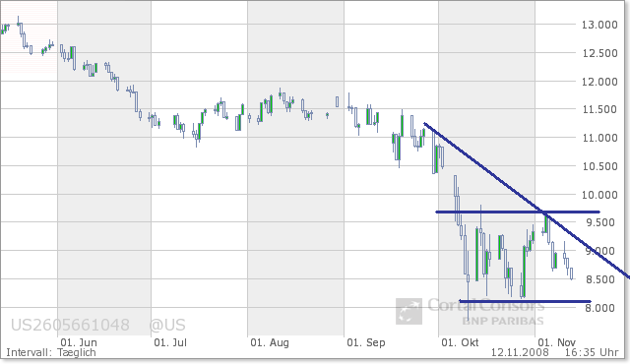The height and width of the screenshot is (364, 630).
Task: Select the 01. Jun date label
Action: [x=79, y=342]
